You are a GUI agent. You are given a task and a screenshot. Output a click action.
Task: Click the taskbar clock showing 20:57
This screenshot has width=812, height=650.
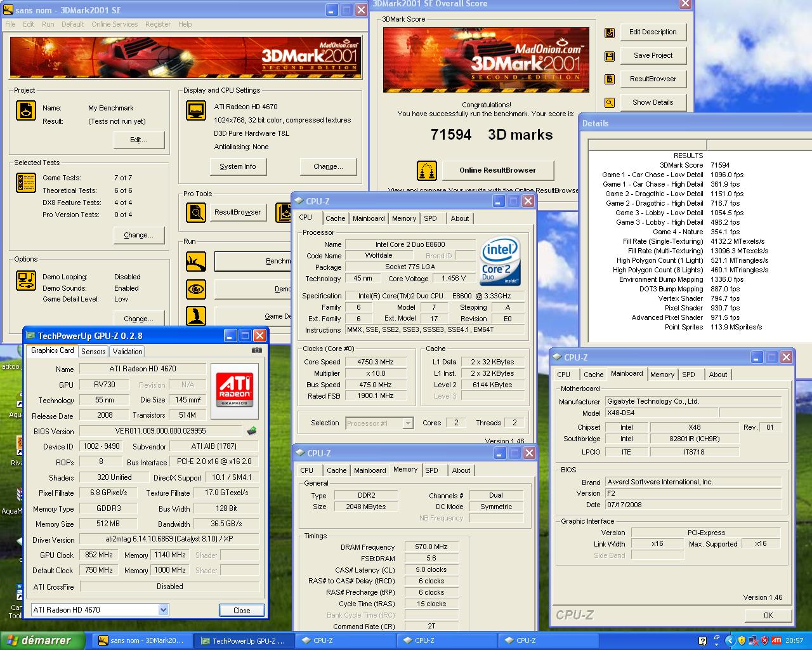[x=794, y=641]
